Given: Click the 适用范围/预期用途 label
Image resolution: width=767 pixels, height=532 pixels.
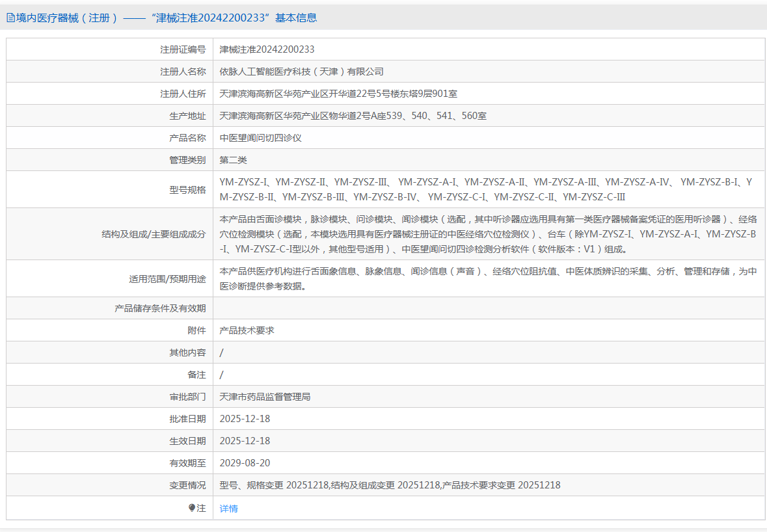Looking at the screenshot, I should pyautogui.click(x=167, y=279).
